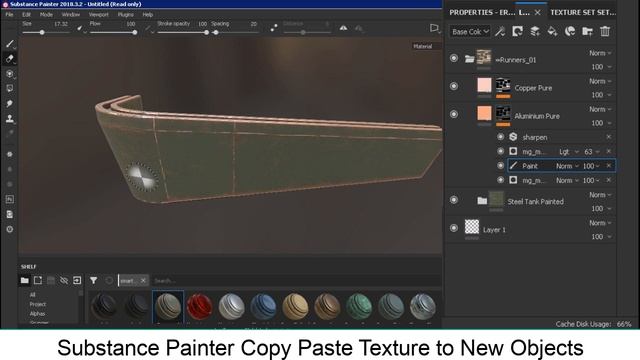Click the sharpen filter S icon
The image size is (640, 360).
[x=513, y=137]
